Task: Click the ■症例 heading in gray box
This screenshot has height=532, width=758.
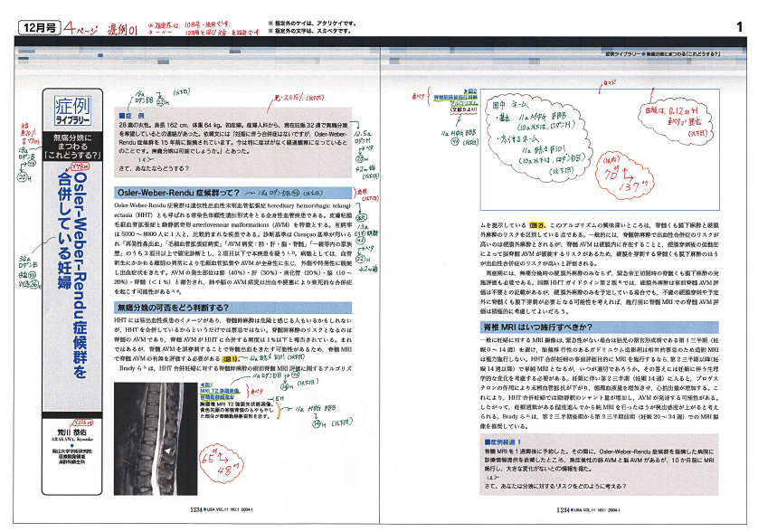Action: point(128,116)
